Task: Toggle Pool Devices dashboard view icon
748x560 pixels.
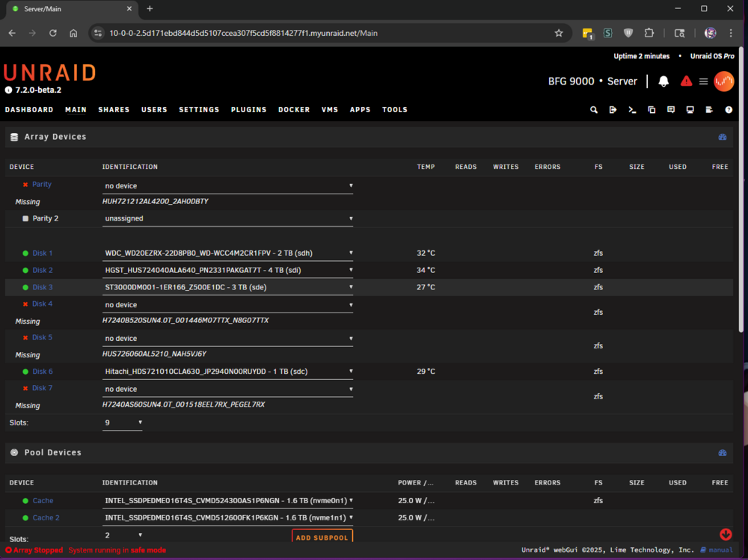Action: pos(723,452)
